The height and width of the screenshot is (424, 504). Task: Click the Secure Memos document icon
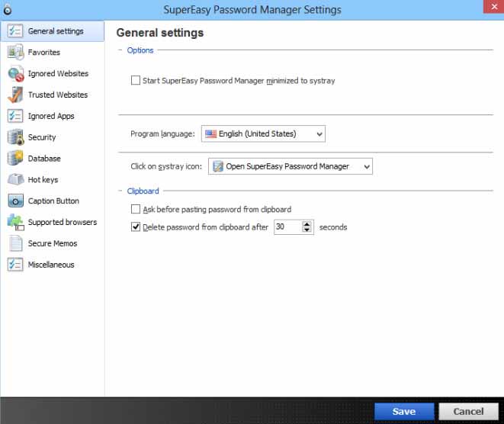click(x=15, y=243)
